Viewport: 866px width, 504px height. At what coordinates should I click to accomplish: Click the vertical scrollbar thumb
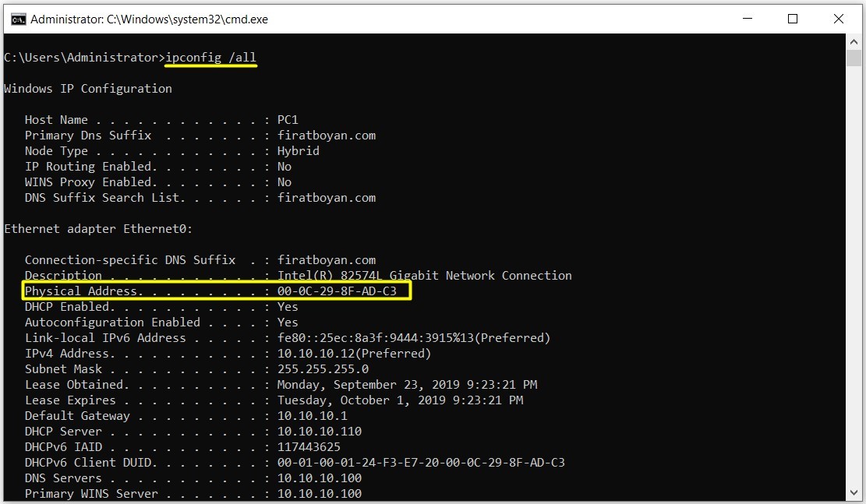pyautogui.click(x=854, y=60)
